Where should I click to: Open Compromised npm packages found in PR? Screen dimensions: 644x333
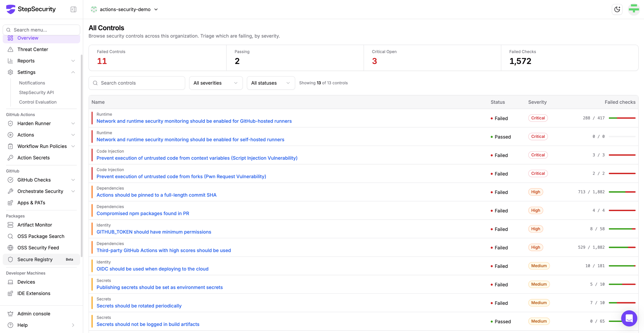click(143, 213)
